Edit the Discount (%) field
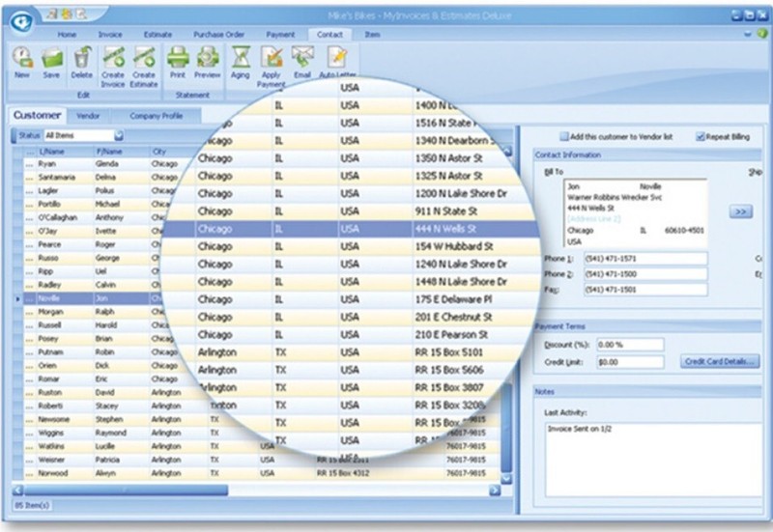This screenshot has height=532, width=773. point(630,345)
